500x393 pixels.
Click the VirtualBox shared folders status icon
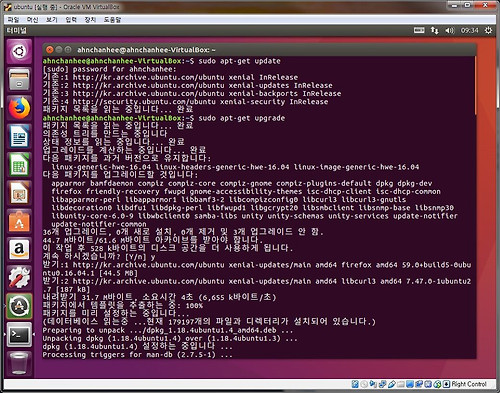[x=401, y=384]
